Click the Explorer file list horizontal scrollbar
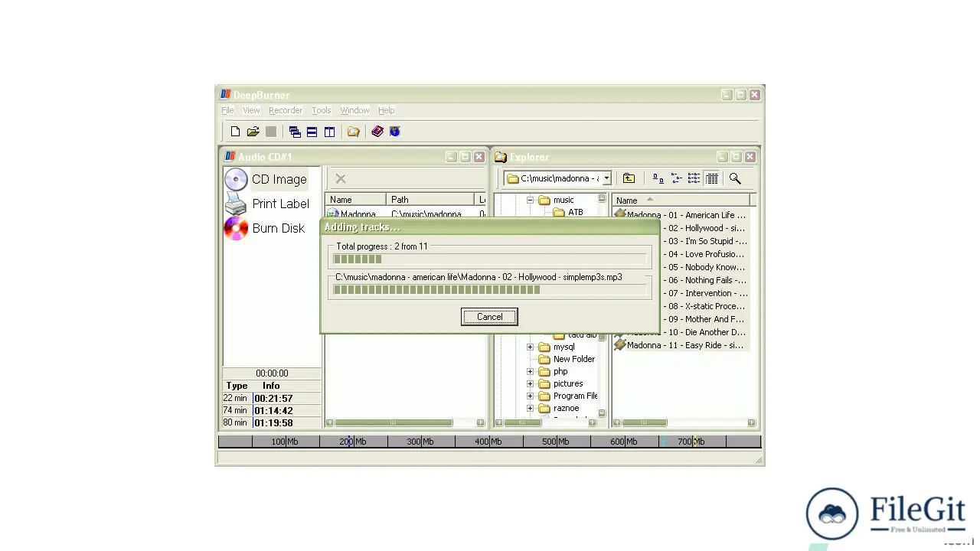The height and width of the screenshot is (551, 980). 684,422
